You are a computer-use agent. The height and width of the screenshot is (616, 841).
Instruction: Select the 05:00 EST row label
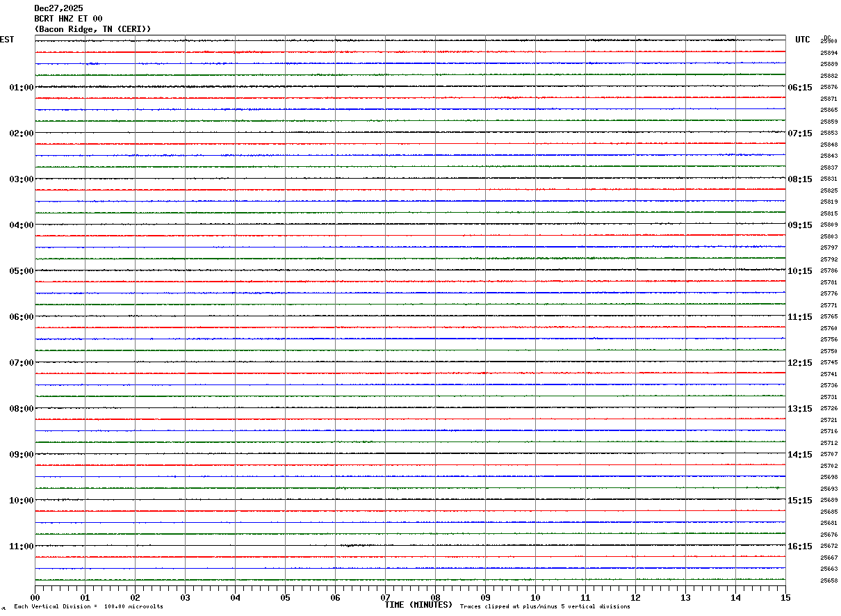coord(22,271)
